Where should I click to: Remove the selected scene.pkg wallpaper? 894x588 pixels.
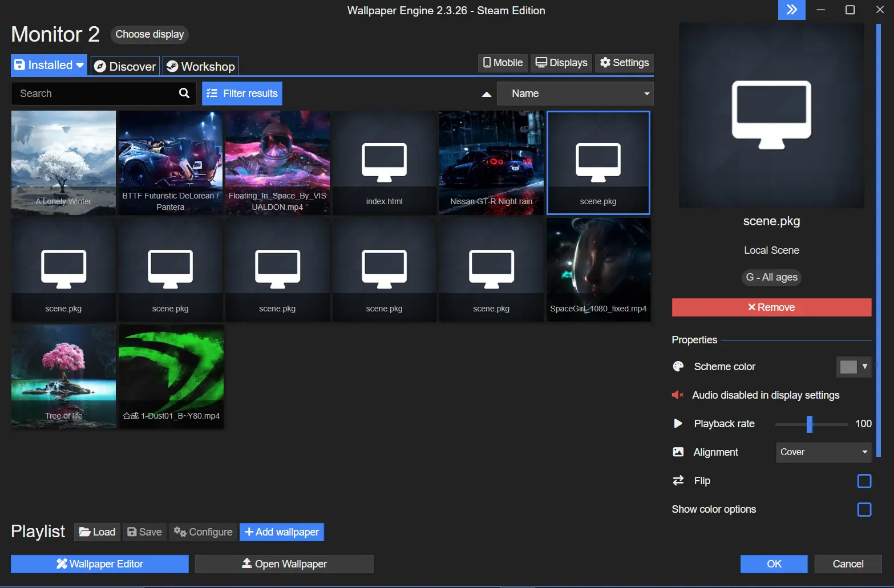point(771,307)
